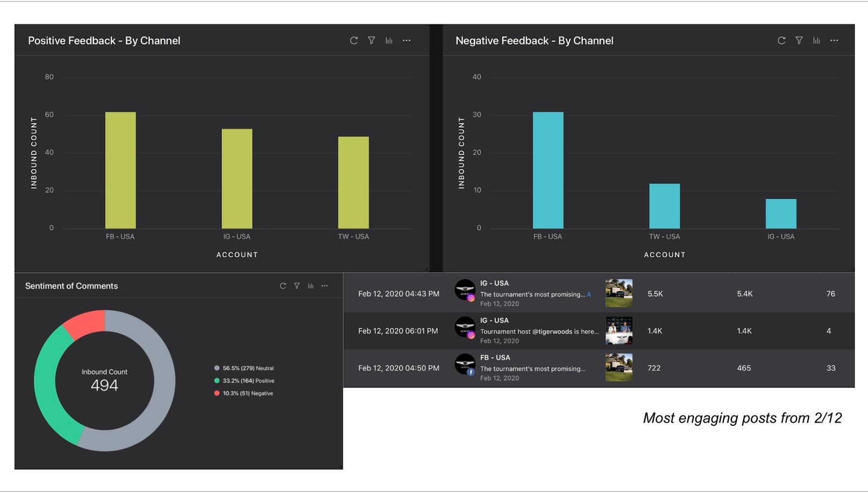Click 'Sentiment of Comments' title
This screenshot has width=868, height=492.
click(x=72, y=286)
